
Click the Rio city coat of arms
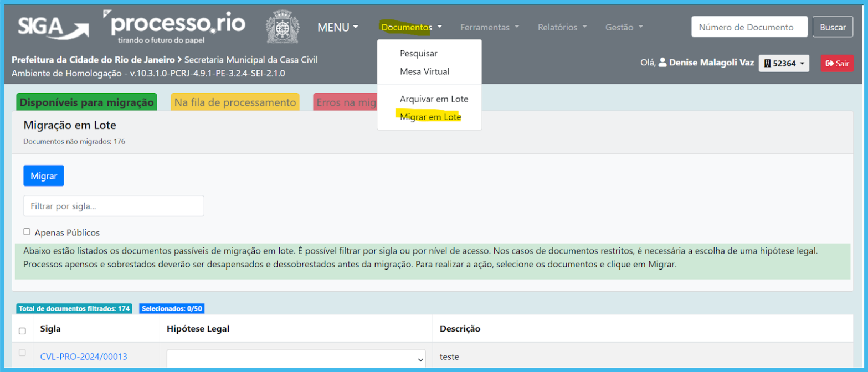[x=283, y=27]
